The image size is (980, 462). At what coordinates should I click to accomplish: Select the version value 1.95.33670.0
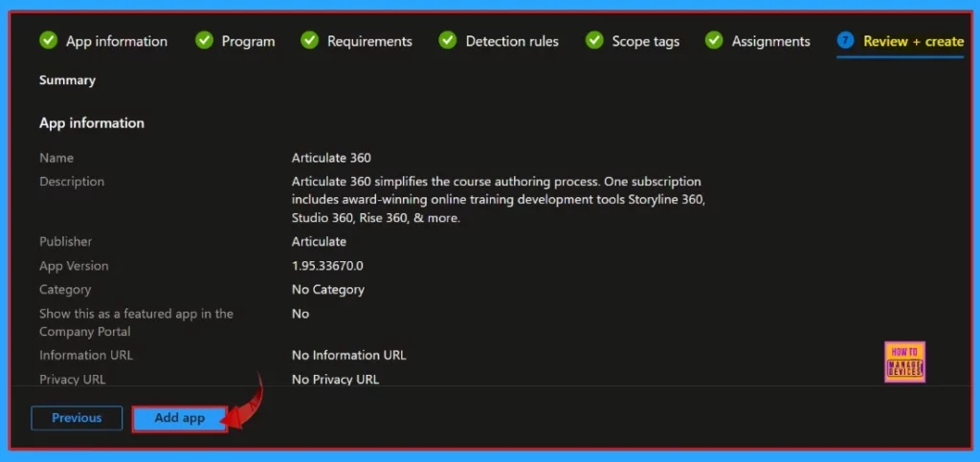327,265
